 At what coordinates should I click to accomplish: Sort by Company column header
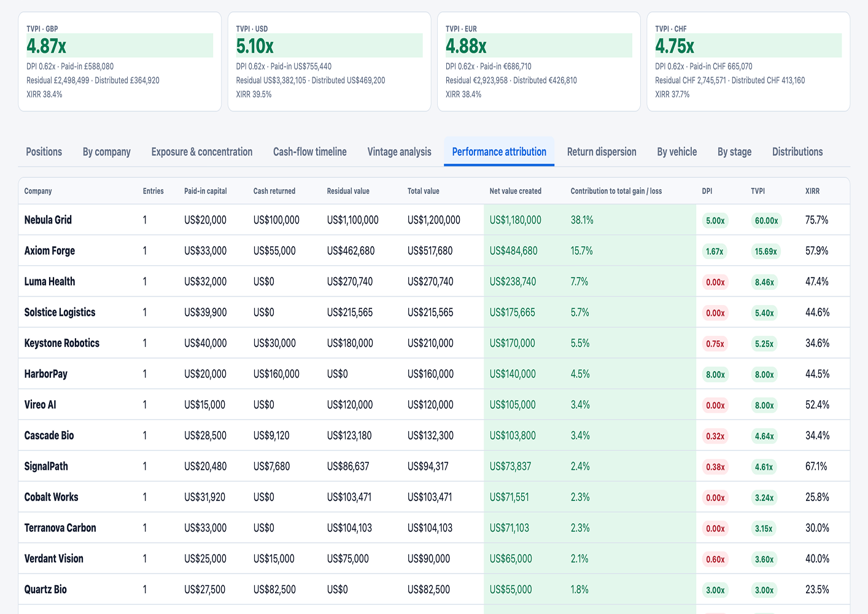point(38,191)
